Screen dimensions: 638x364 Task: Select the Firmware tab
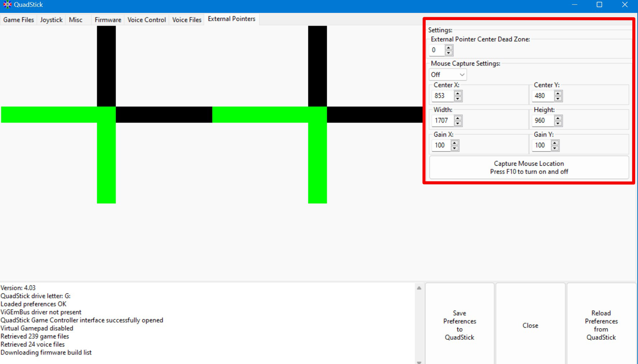[108, 20]
